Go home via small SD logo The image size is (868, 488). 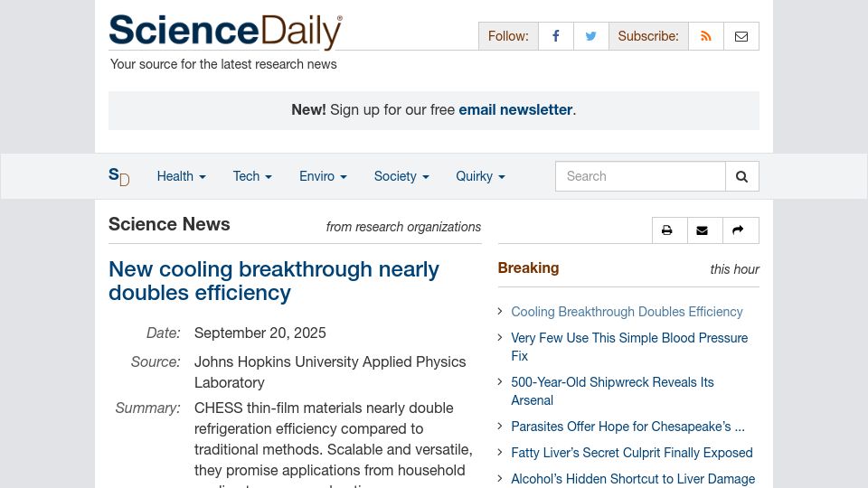[x=119, y=176]
